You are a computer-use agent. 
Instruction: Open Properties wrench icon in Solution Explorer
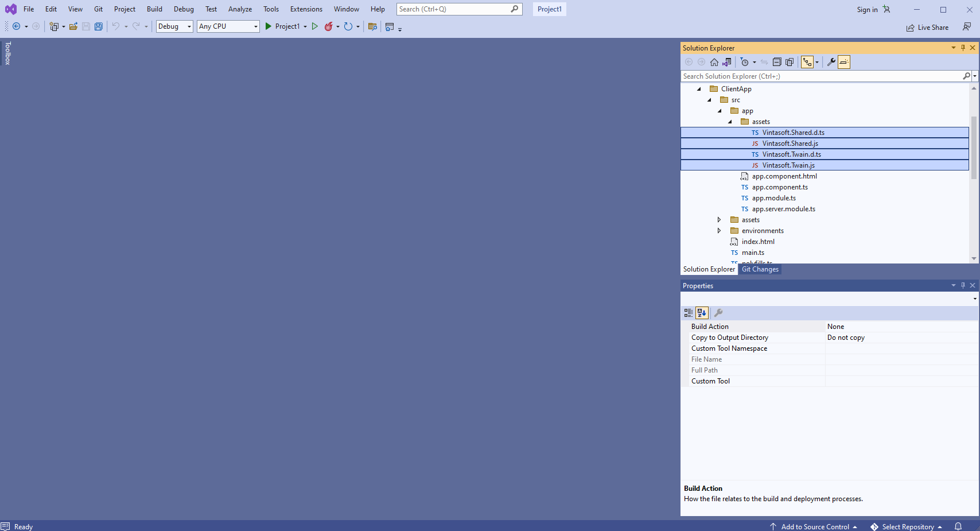point(831,62)
